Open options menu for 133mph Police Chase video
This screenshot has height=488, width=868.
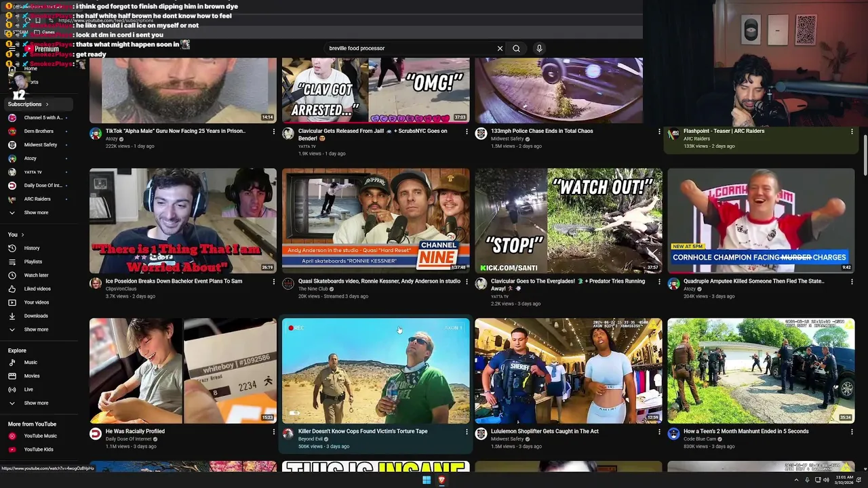tap(659, 131)
